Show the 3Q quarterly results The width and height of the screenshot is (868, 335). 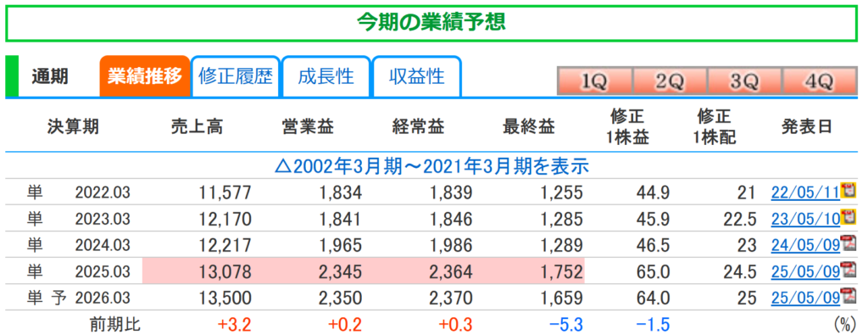point(744,82)
